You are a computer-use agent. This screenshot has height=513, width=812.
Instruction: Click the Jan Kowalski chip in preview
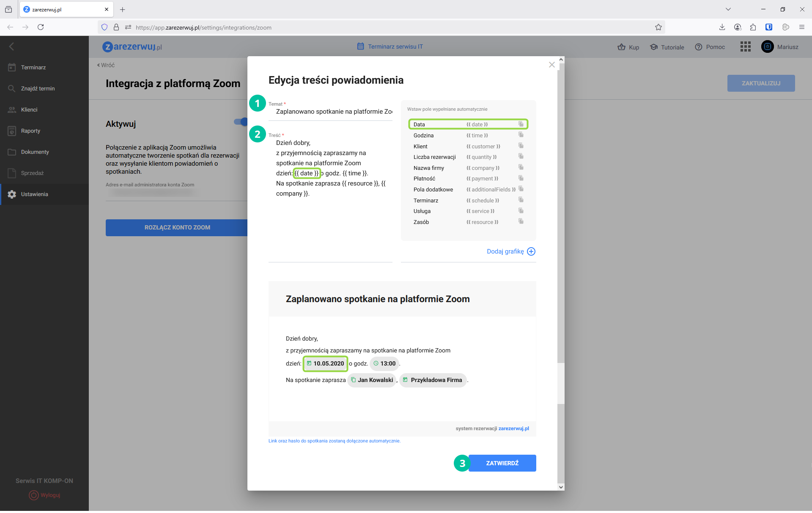coord(372,380)
